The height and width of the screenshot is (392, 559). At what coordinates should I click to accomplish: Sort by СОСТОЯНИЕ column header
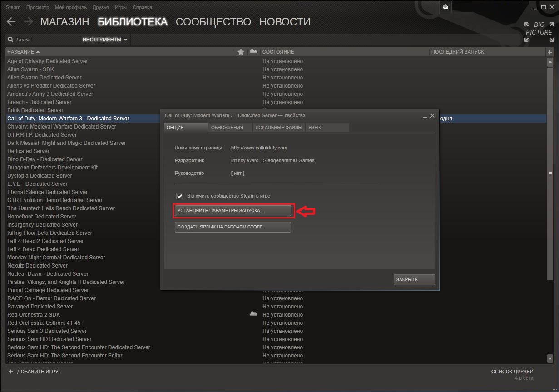(278, 52)
